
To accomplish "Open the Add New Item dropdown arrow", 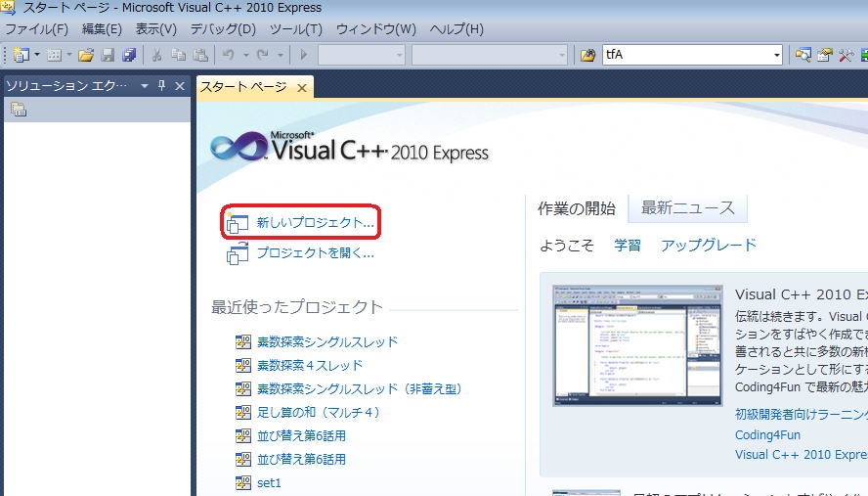I will [69, 55].
